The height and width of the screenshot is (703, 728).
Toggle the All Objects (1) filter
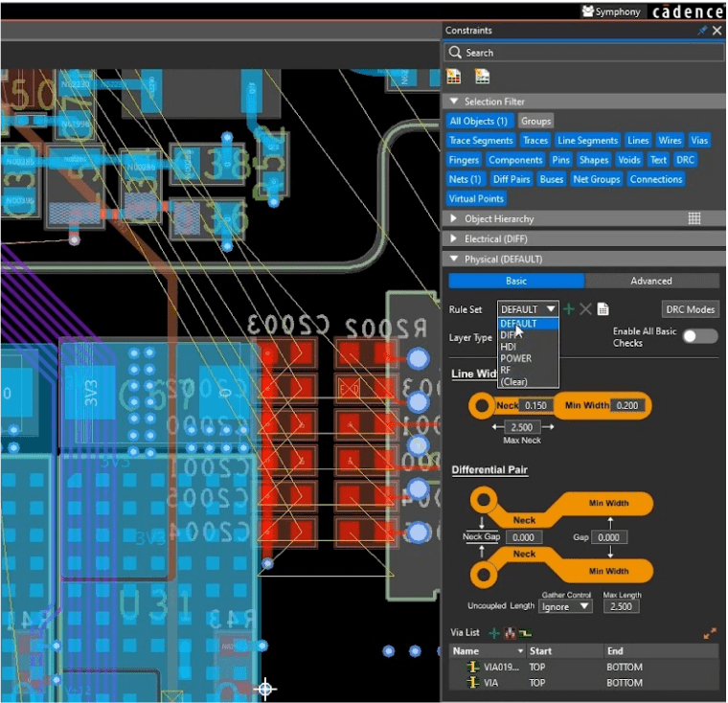tap(479, 122)
